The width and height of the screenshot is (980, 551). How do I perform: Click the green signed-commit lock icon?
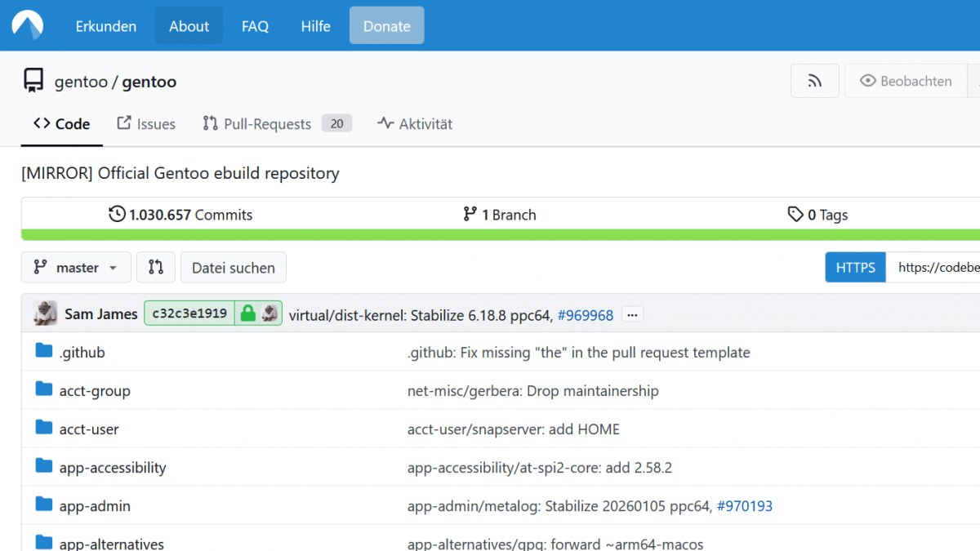point(247,313)
